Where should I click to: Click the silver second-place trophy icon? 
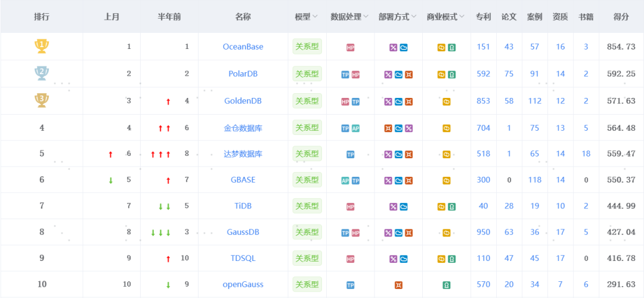pos(42,73)
